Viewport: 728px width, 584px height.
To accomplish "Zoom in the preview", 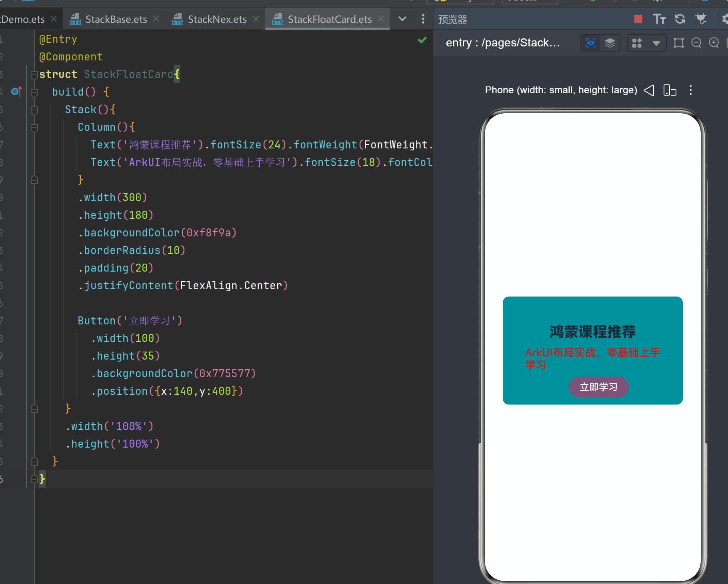I will pos(714,43).
